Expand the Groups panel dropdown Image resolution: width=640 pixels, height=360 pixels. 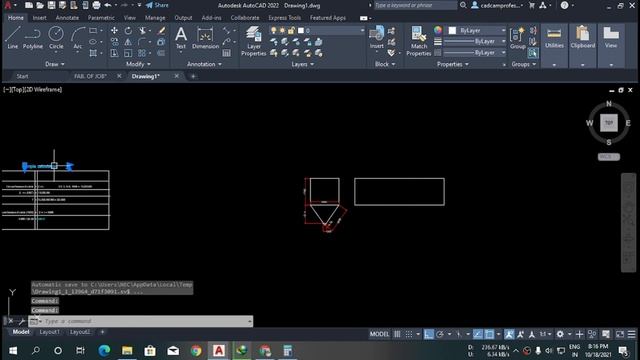(x=524, y=64)
